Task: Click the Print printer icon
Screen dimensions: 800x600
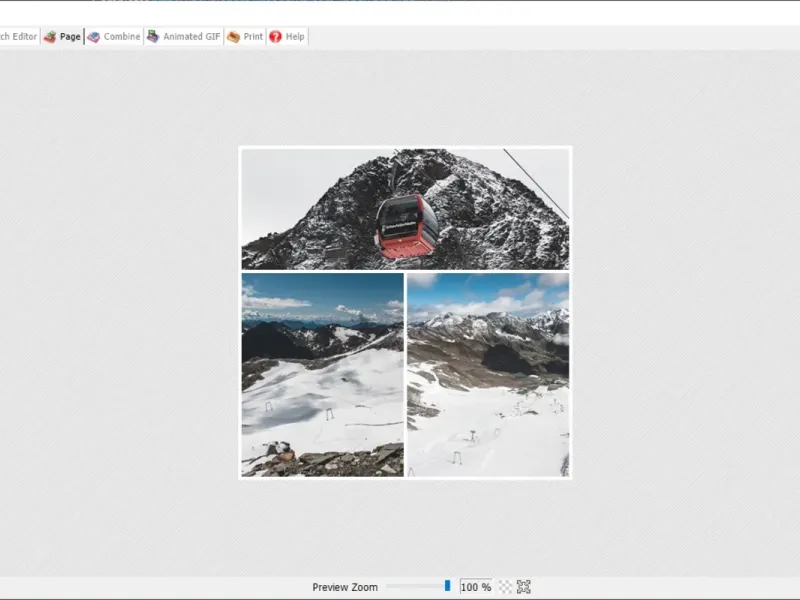Action: (x=233, y=37)
